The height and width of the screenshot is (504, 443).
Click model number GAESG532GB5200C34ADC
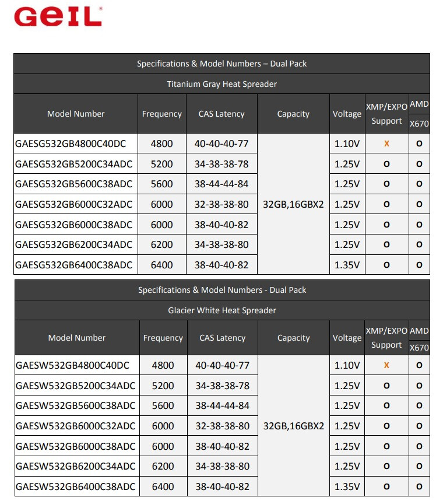(73, 164)
